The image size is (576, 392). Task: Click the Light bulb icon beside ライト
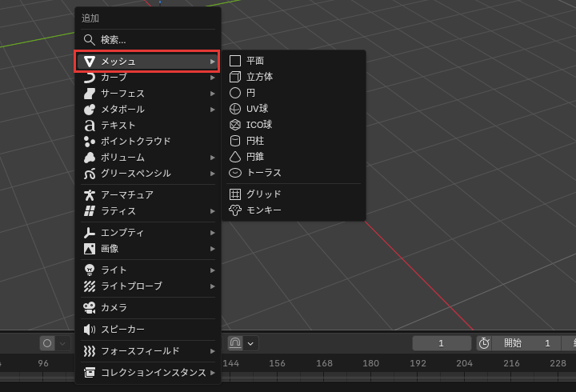[x=90, y=270]
